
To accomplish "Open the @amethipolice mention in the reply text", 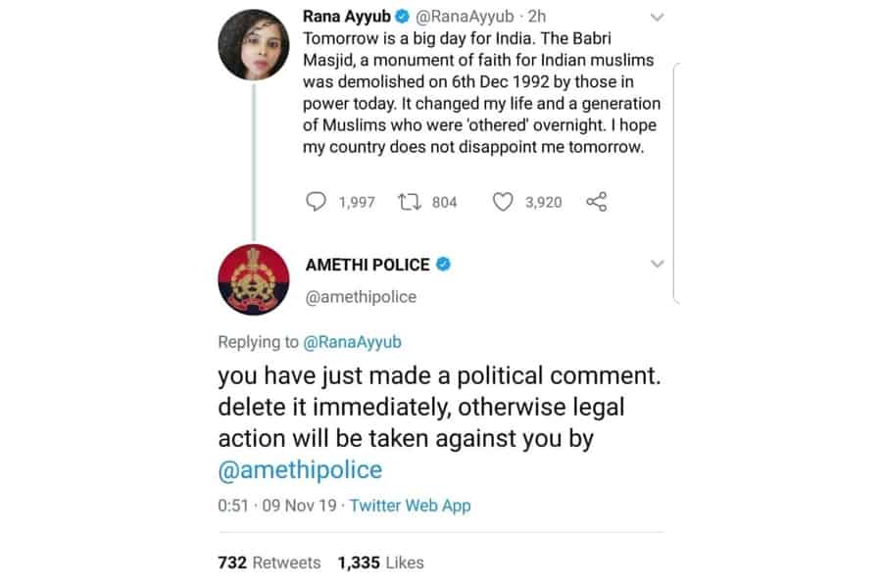I will pyautogui.click(x=300, y=469).
